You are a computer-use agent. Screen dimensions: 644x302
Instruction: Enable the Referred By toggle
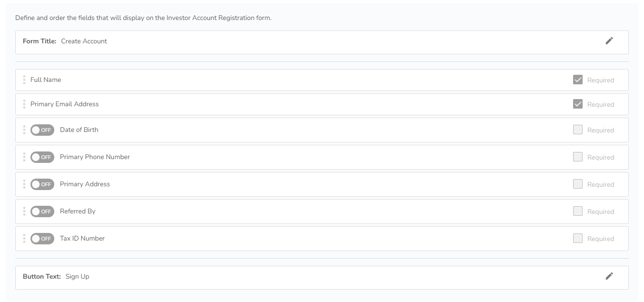click(42, 211)
